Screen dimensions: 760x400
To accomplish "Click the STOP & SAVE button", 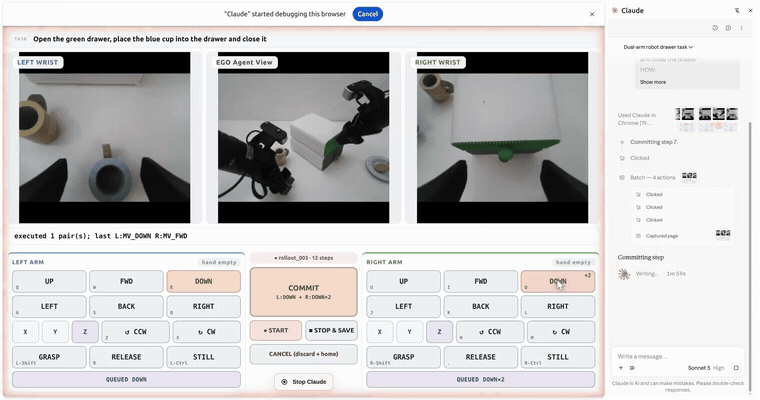I will (332, 331).
